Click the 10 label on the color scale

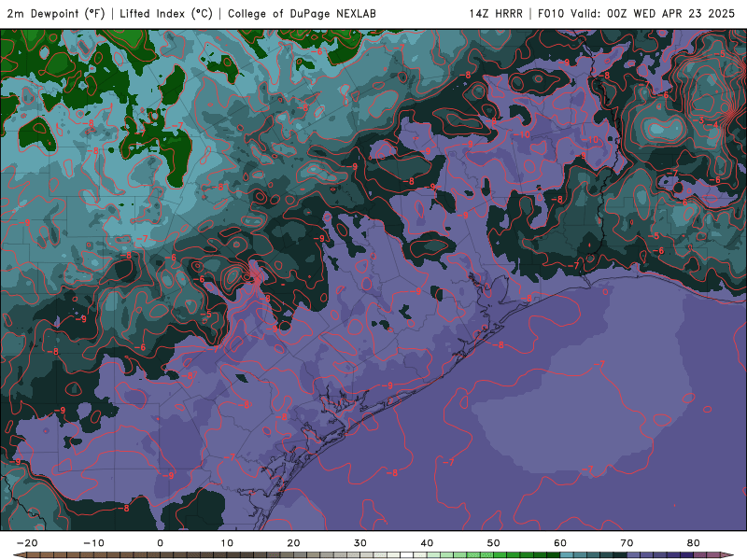tap(227, 543)
